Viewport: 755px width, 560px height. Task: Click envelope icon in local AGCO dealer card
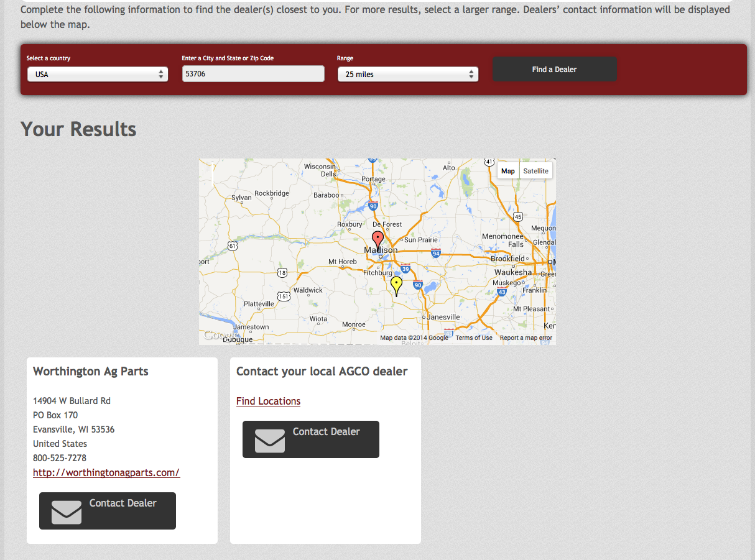coord(270,440)
